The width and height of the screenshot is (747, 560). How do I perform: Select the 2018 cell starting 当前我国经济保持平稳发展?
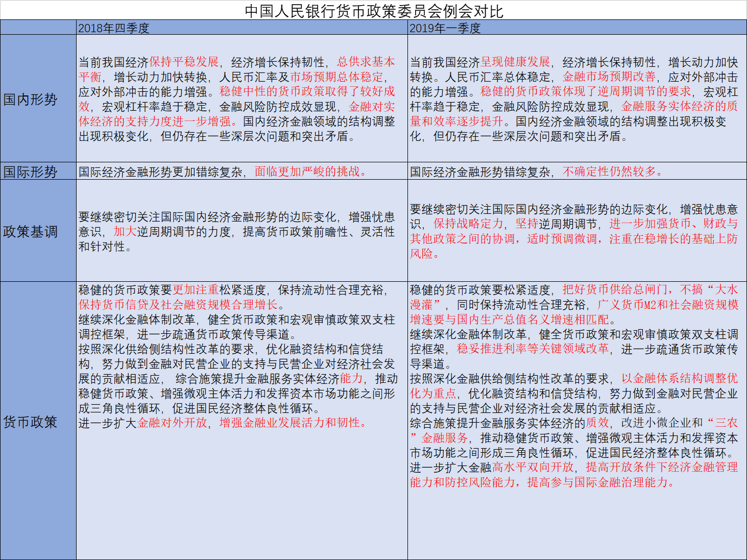[242, 99]
